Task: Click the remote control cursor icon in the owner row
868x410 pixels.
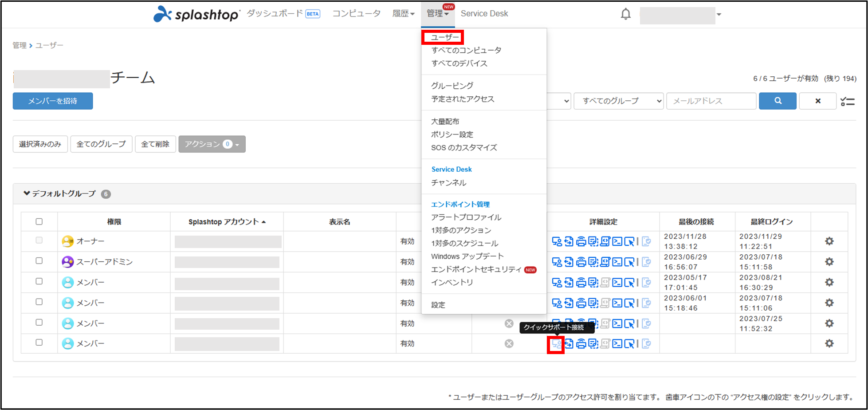Action: (x=630, y=241)
